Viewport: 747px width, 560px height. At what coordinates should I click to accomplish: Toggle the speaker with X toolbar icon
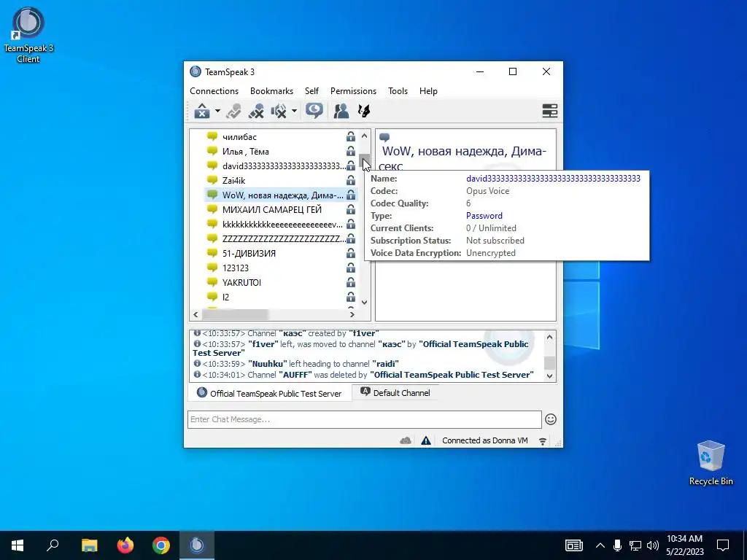[279, 111]
